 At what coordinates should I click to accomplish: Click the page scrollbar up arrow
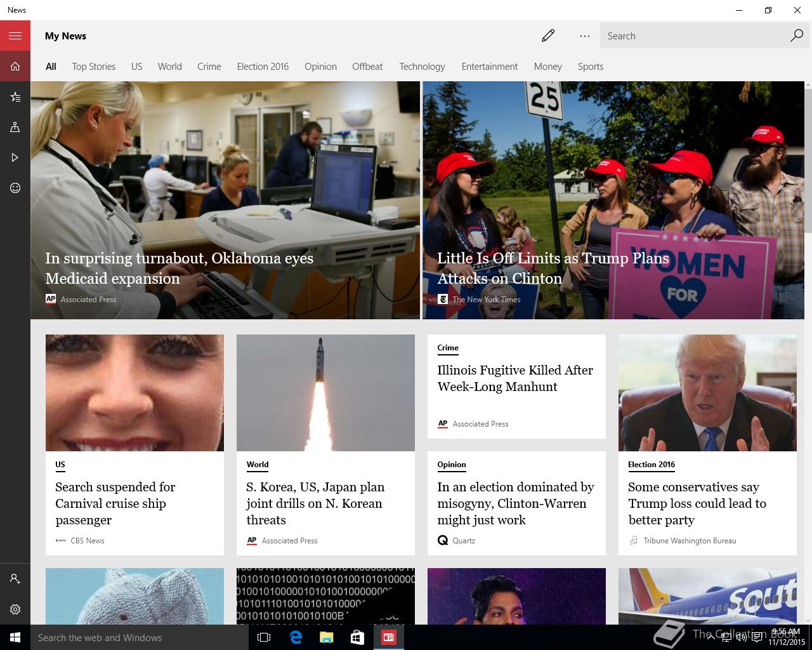(808, 85)
